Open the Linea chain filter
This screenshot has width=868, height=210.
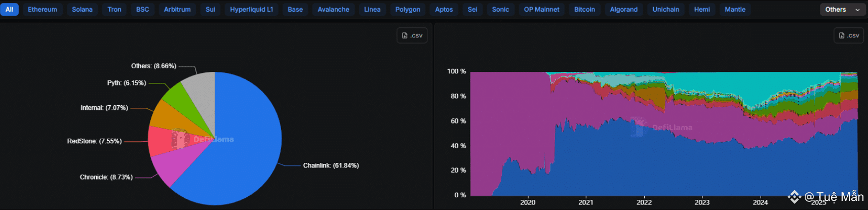(x=372, y=10)
